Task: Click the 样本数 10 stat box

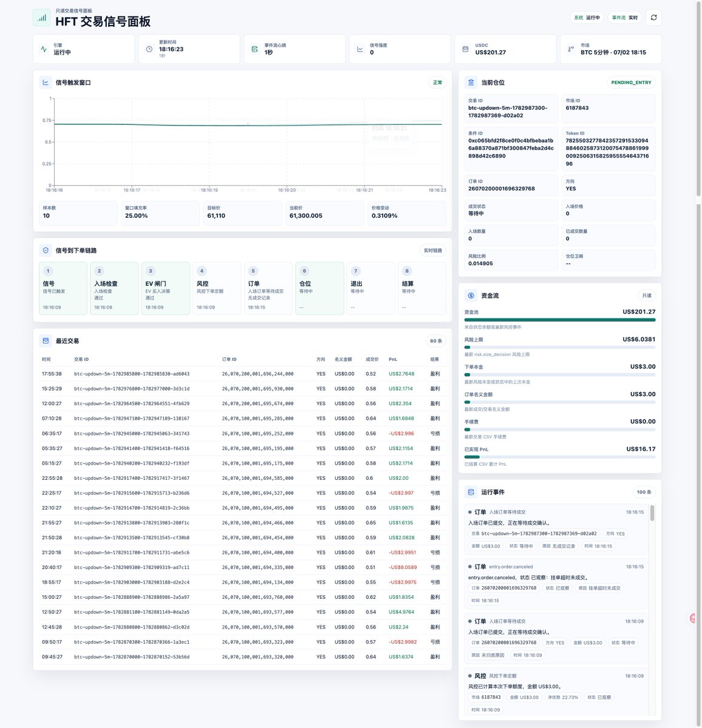Action: 78,212
